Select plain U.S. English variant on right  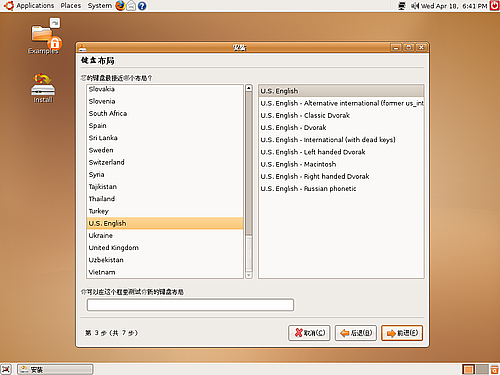pyautogui.click(x=341, y=91)
